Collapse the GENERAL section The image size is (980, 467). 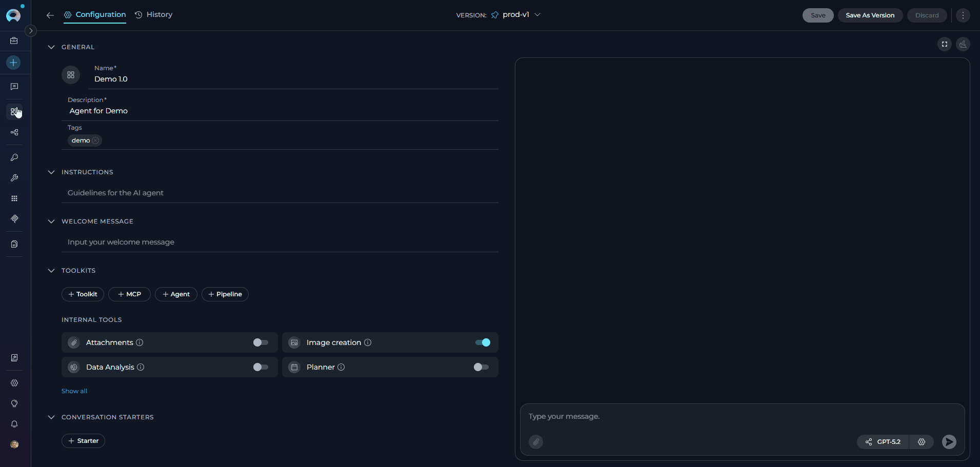pos(51,47)
